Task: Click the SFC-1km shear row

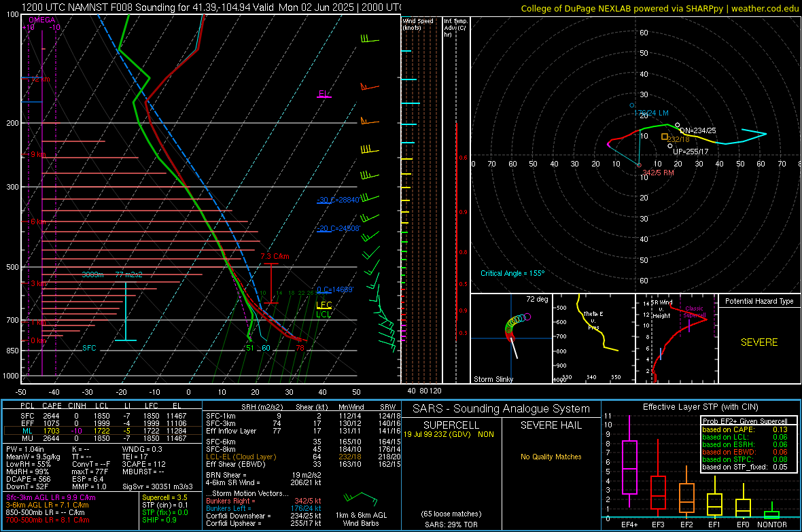Action: click(x=303, y=416)
